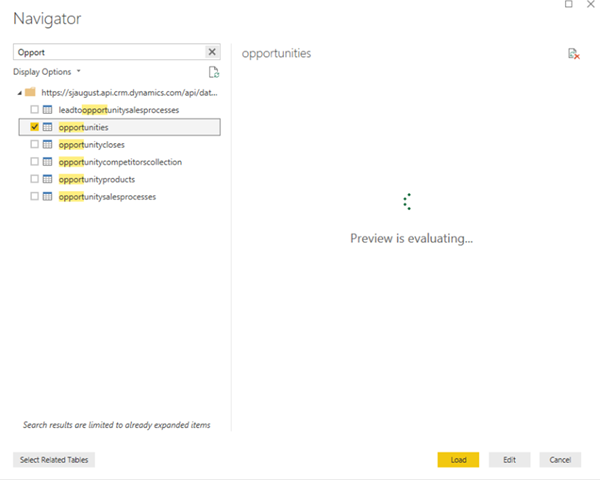Click the preview icon beside the opportunities header

coord(573,53)
